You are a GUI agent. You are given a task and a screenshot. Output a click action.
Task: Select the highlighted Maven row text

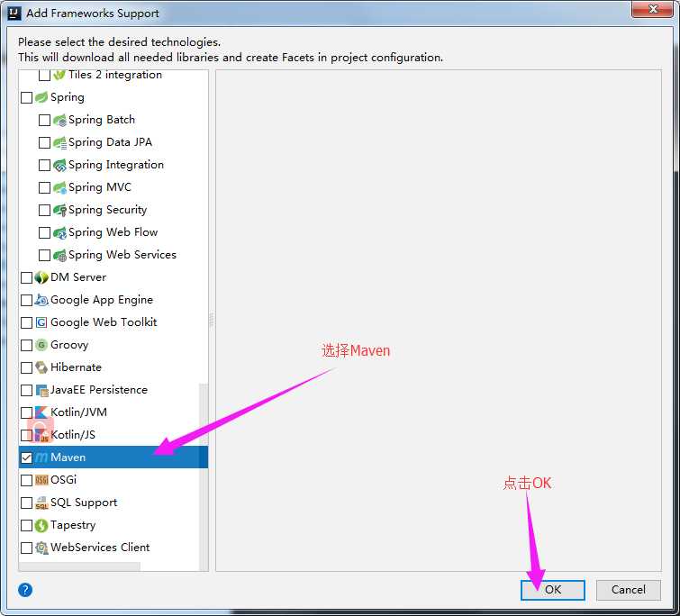68,457
